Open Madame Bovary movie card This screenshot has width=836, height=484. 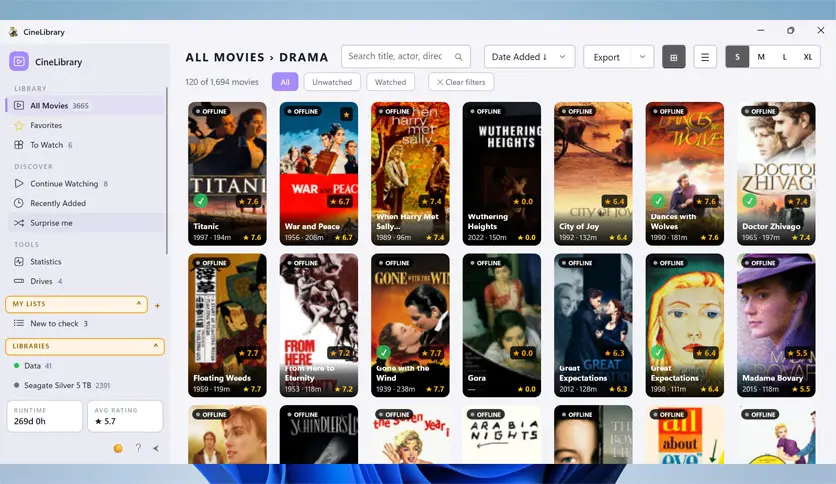click(776, 325)
